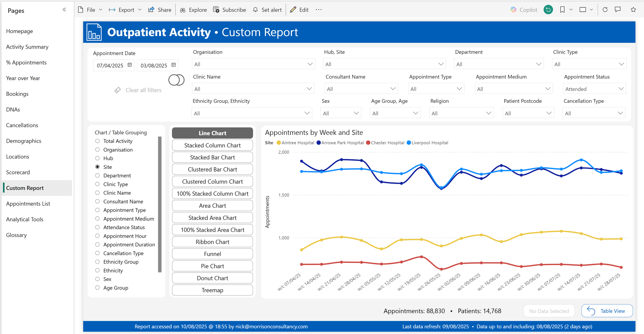Open start date calendar picker icon
Image resolution: width=644 pixels, height=334 pixels.
(x=130, y=65)
